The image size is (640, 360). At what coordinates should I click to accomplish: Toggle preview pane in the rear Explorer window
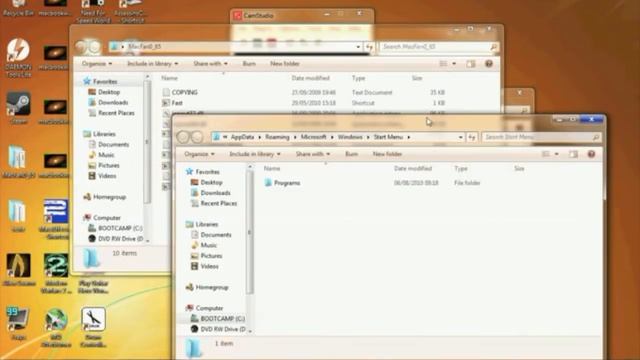click(x=471, y=64)
